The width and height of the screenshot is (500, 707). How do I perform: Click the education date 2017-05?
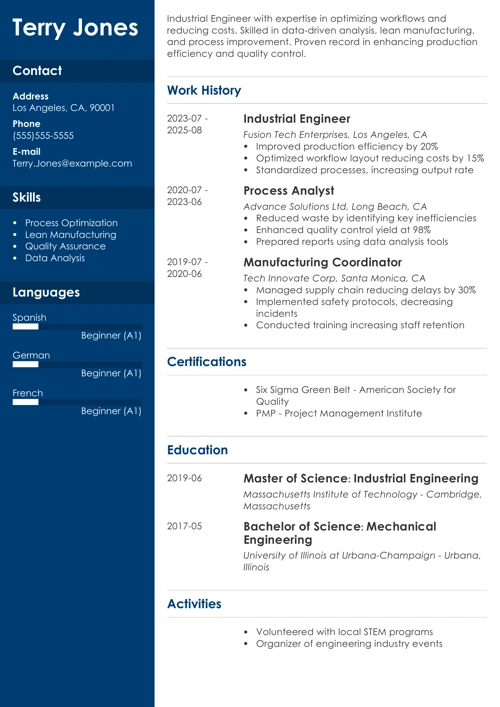184,526
